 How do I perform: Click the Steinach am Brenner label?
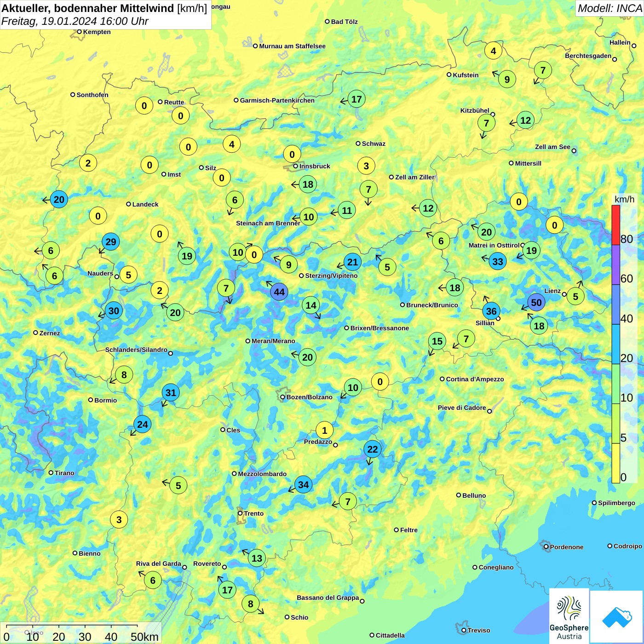[268, 223]
